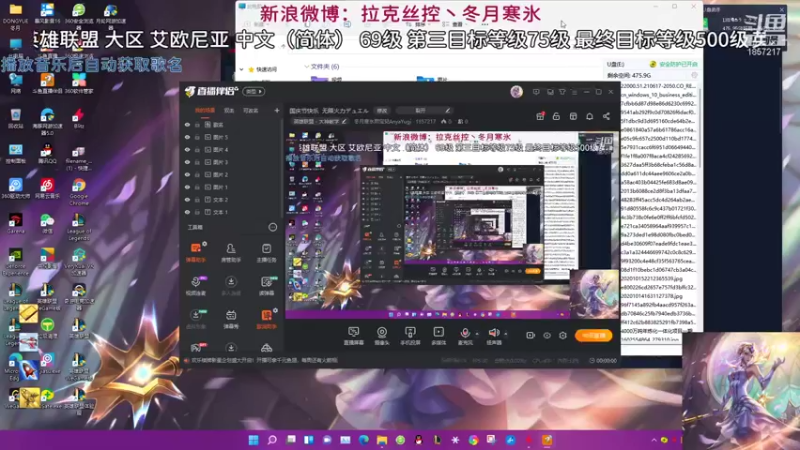800x450 pixels.
Task: Click the live preview canvas
Action: coord(452,224)
